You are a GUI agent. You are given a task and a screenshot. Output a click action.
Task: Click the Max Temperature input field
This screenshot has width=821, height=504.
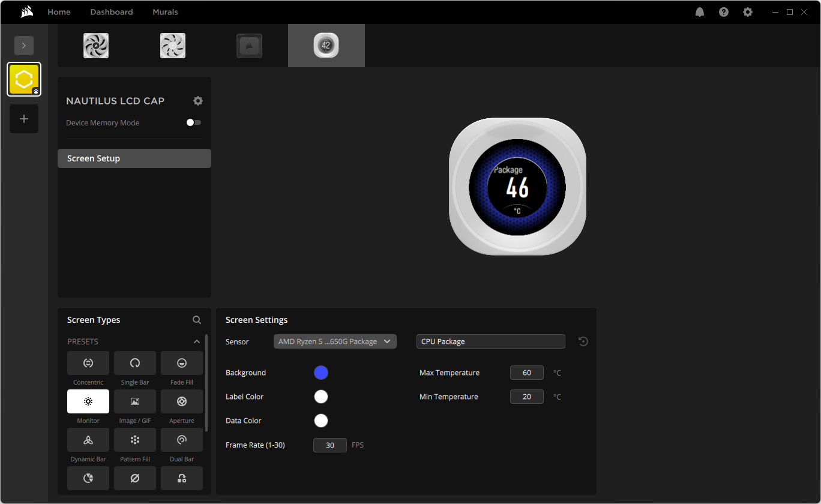tap(526, 373)
